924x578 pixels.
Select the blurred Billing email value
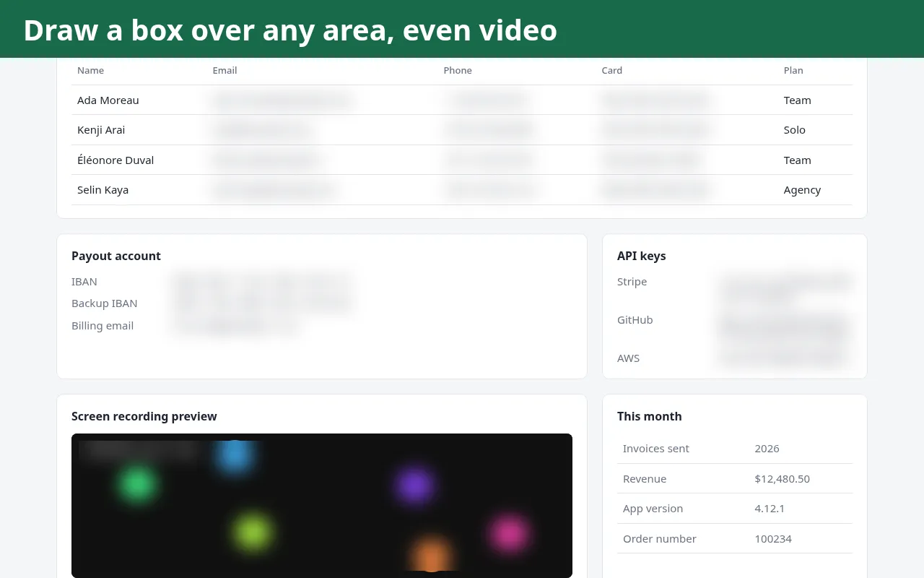235,326
